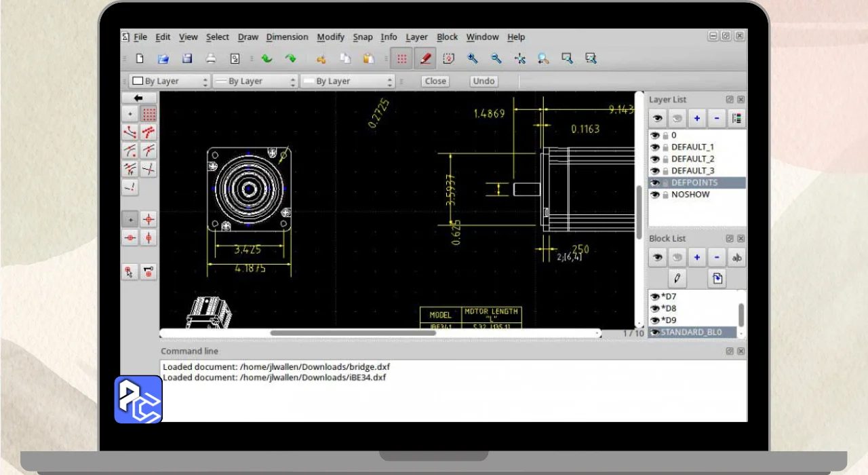
Task: Click the back arrow in tool panel
Action: [139, 98]
